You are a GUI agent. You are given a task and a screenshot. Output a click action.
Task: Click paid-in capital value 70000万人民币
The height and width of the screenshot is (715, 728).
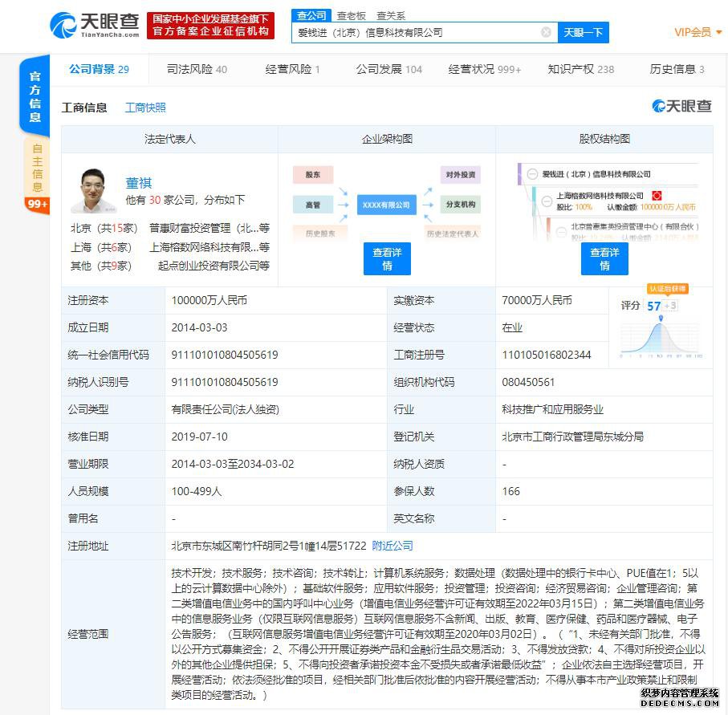click(x=537, y=300)
